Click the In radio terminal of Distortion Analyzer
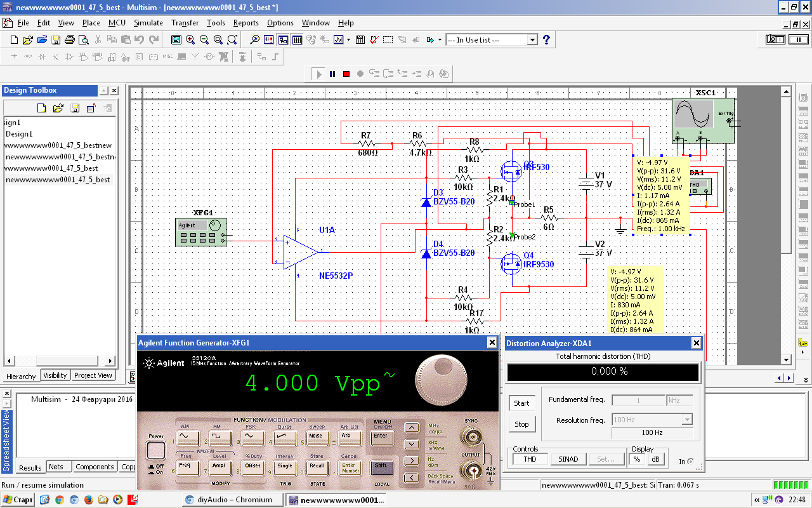Screen dimensions: 812x508 [690, 462]
